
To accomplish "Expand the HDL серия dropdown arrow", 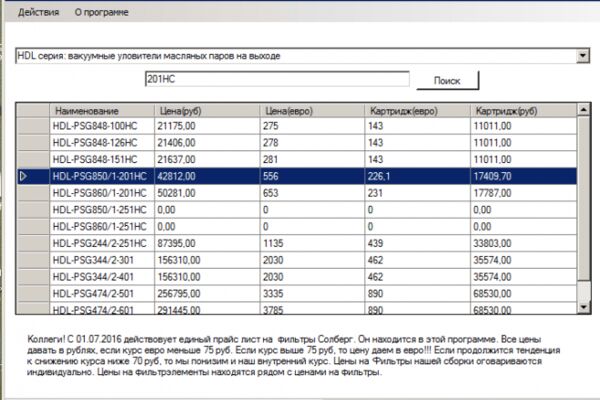I will 582,56.
